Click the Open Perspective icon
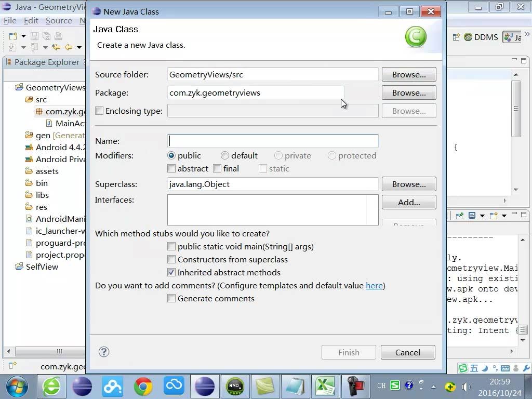Screen dimensions: 532x399 point(456,37)
